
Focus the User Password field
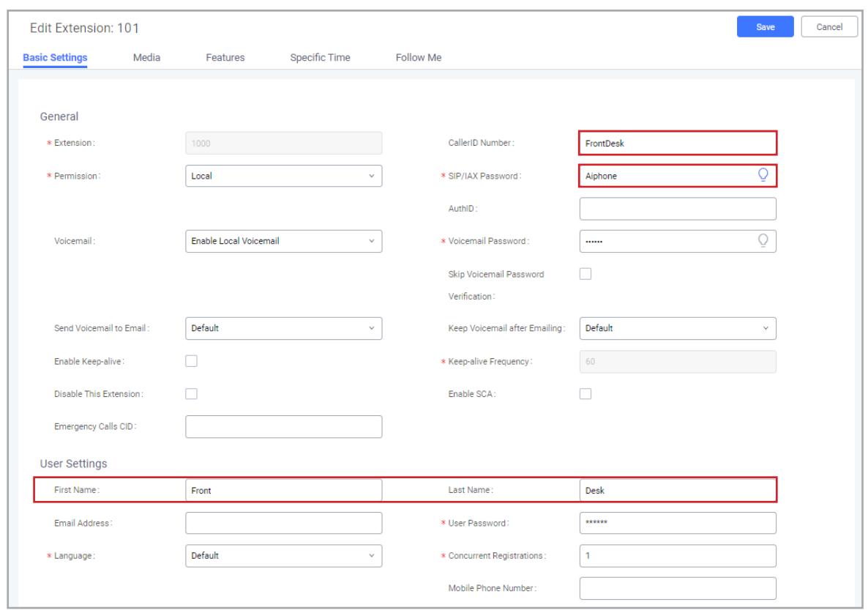tap(678, 523)
